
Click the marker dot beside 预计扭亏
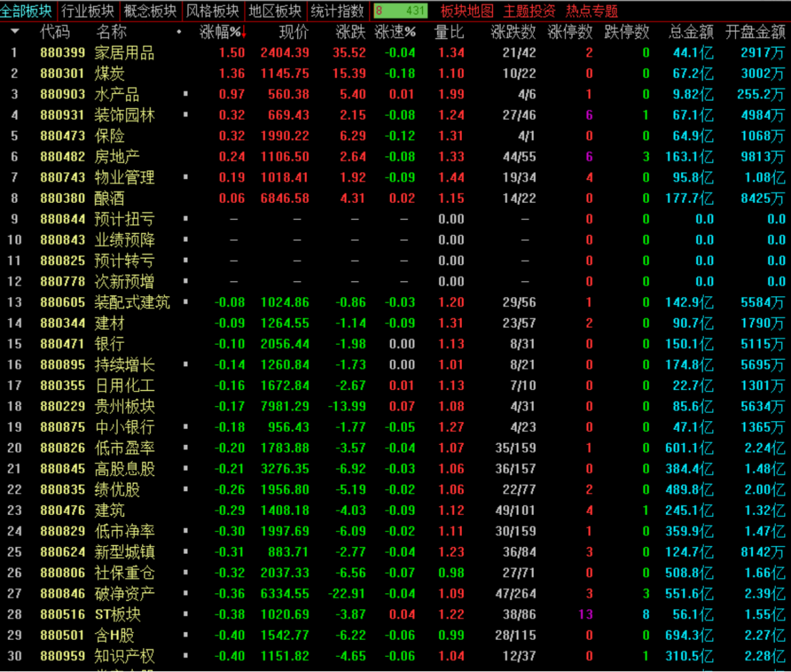click(x=186, y=219)
